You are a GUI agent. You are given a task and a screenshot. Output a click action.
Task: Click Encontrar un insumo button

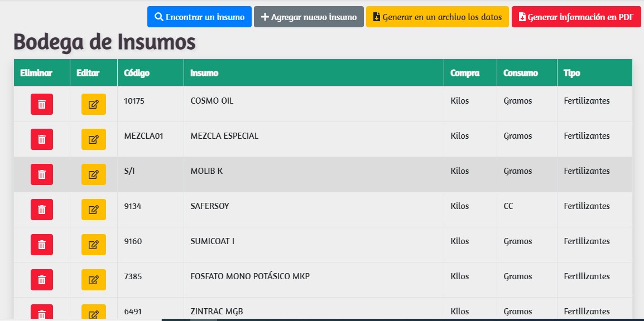click(x=199, y=17)
